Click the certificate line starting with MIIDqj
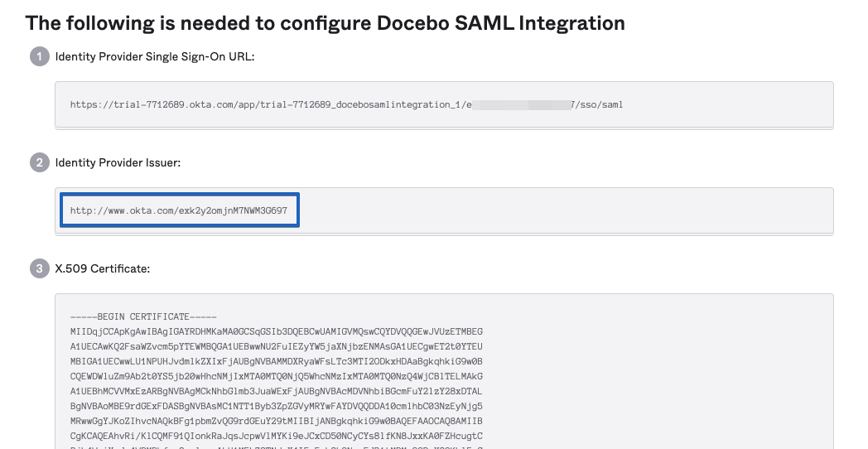The image size is (868, 449). [276, 331]
